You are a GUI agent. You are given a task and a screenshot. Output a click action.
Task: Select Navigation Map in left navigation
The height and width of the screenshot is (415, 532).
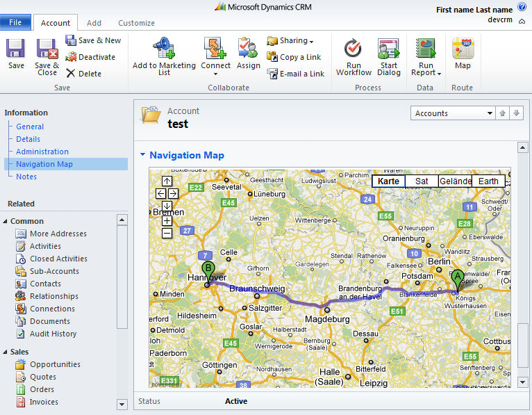pos(66,164)
